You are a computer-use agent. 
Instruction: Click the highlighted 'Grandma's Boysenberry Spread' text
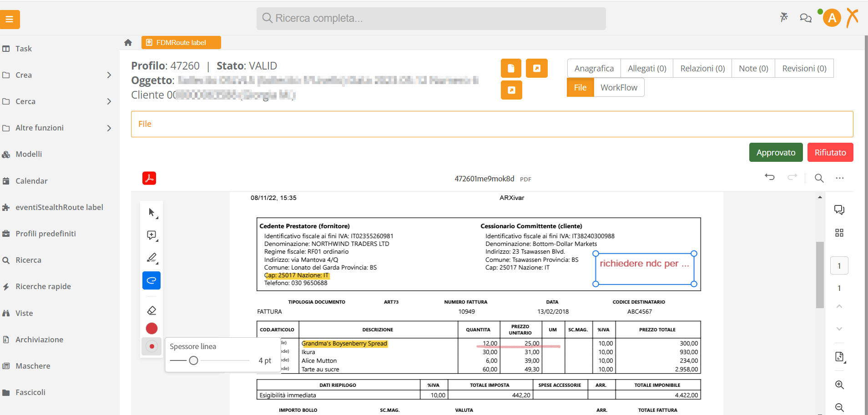[x=344, y=343]
